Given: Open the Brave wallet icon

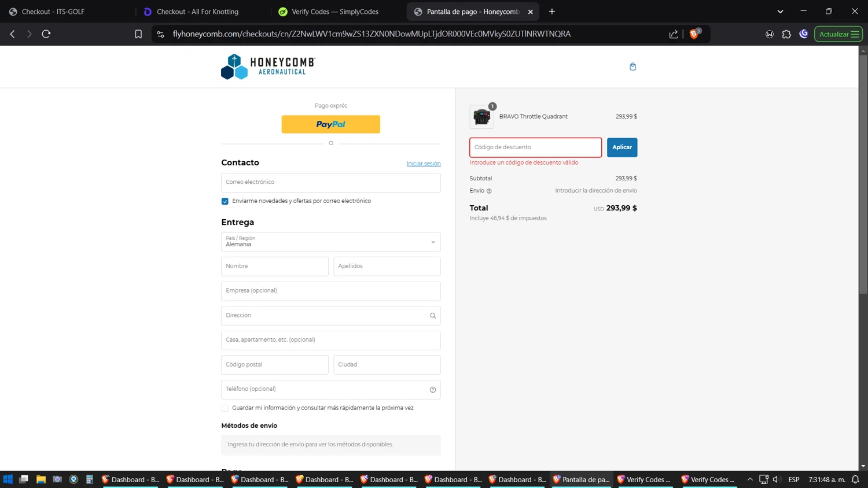Looking at the screenshot, I should tap(770, 34).
